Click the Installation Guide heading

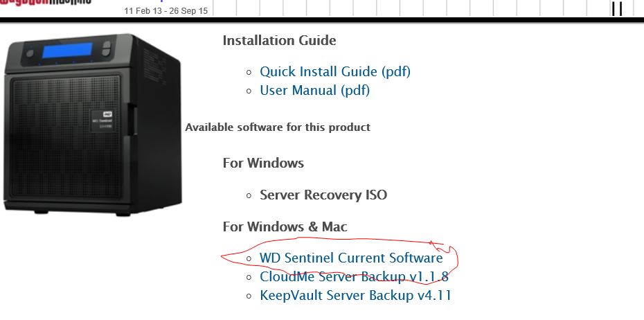coord(279,40)
